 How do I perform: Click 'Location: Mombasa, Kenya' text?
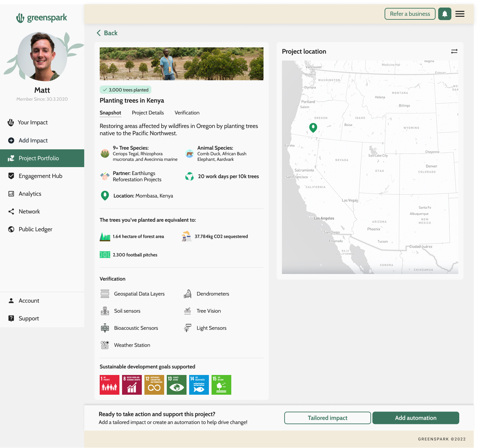click(143, 196)
